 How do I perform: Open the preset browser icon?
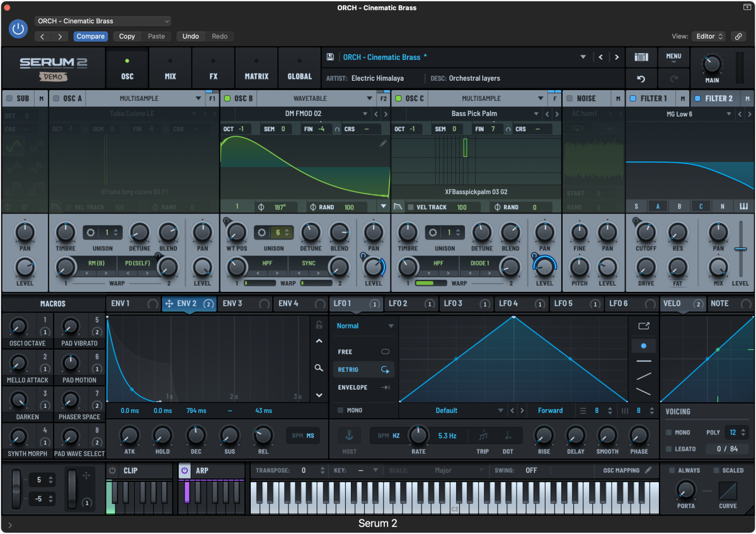pos(641,57)
